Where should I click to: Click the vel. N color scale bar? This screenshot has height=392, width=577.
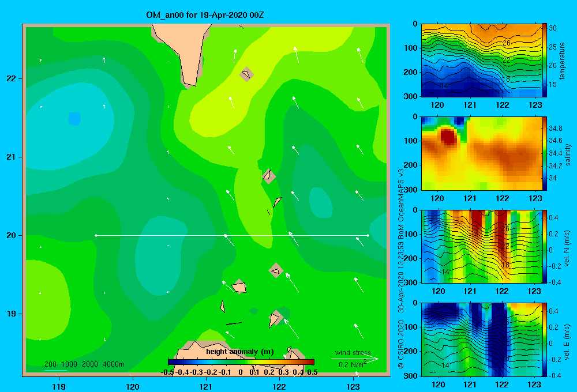coord(545,246)
